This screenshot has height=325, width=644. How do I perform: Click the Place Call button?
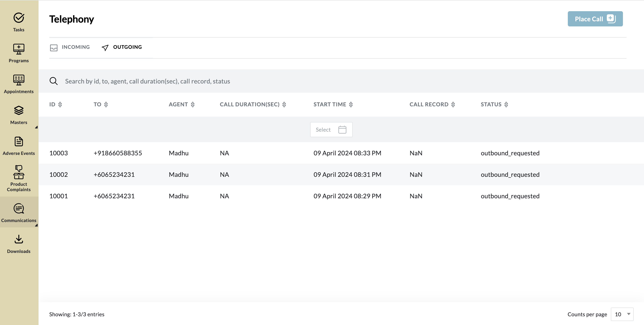coord(595,19)
